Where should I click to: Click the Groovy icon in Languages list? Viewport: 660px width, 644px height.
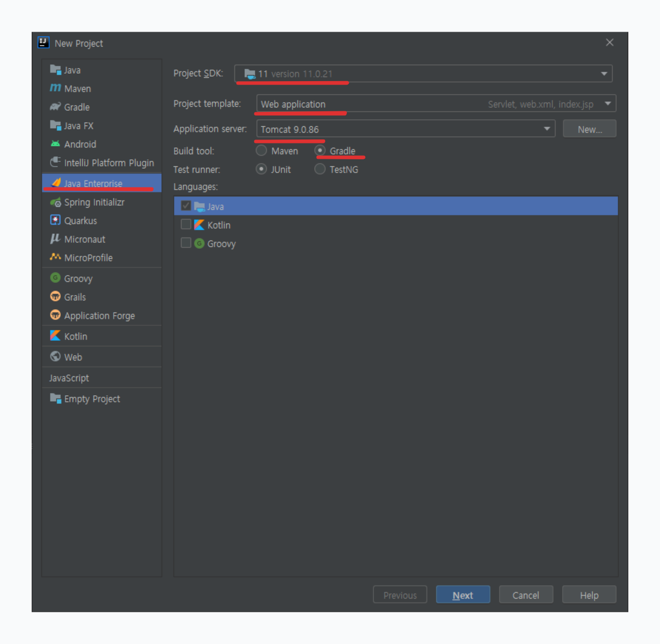pyautogui.click(x=199, y=243)
